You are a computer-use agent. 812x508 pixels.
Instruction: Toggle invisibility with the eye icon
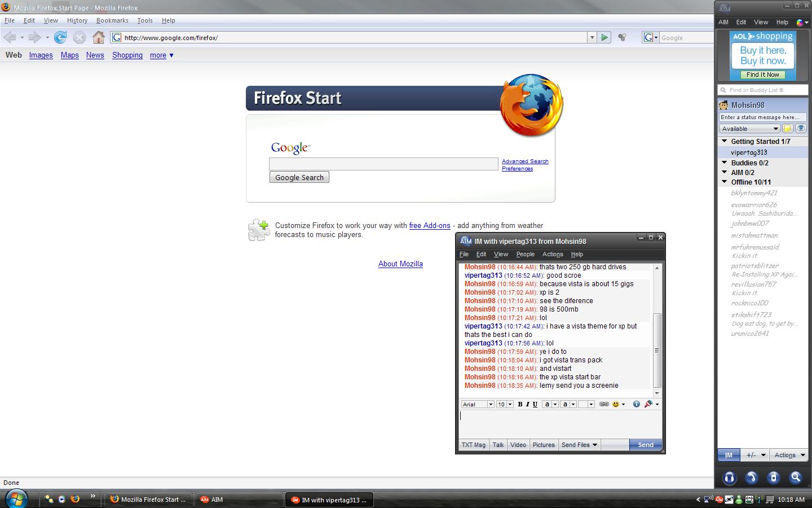pyautogui.click(x=801, y=129)
